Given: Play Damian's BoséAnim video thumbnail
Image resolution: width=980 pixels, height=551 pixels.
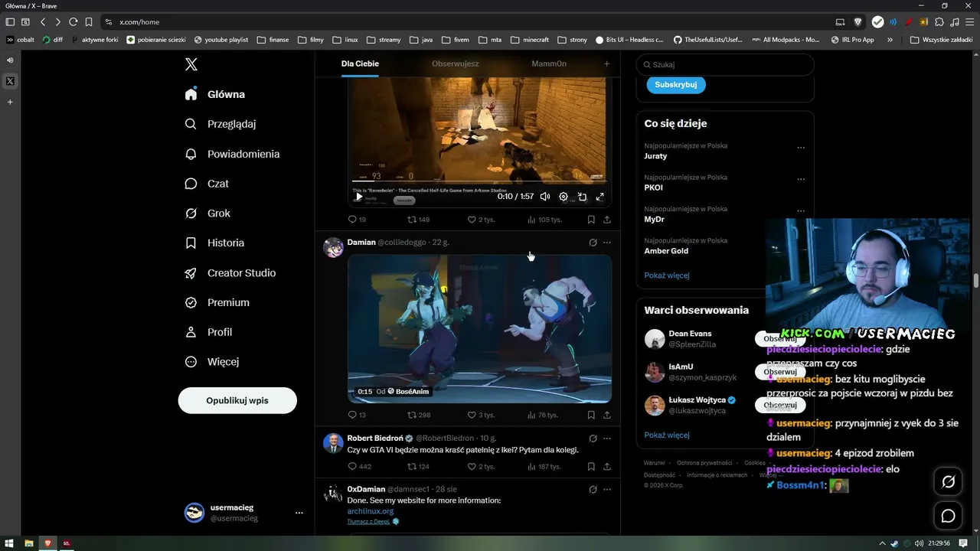Looking at the screenshot, I should point(479,329).
